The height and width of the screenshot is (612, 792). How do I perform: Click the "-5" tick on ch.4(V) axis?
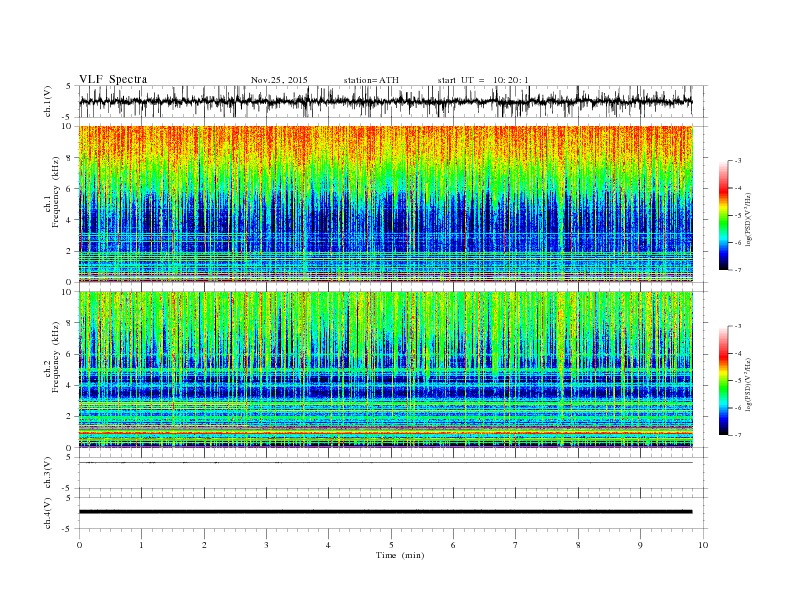68,529
